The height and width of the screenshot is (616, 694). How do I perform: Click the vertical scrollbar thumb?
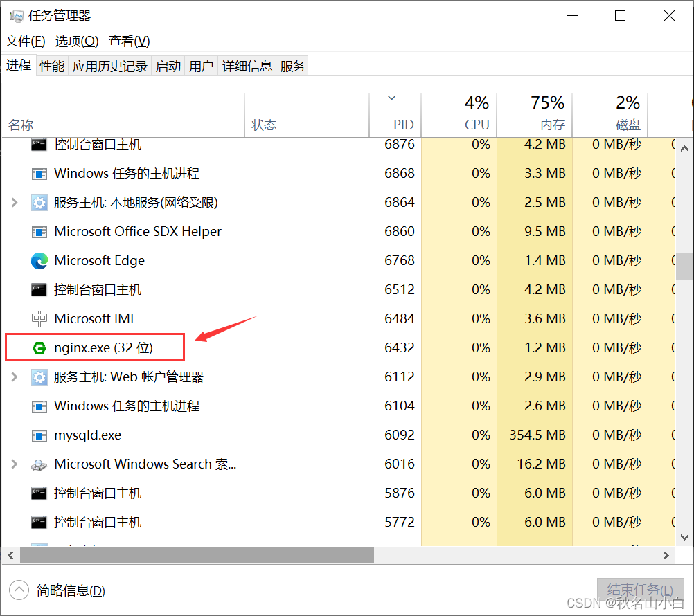click(x=684, y=266)
